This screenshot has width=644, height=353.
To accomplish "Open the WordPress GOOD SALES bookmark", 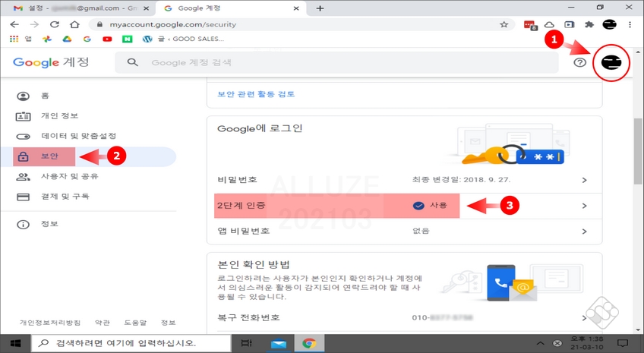I will tap(183, 39).
